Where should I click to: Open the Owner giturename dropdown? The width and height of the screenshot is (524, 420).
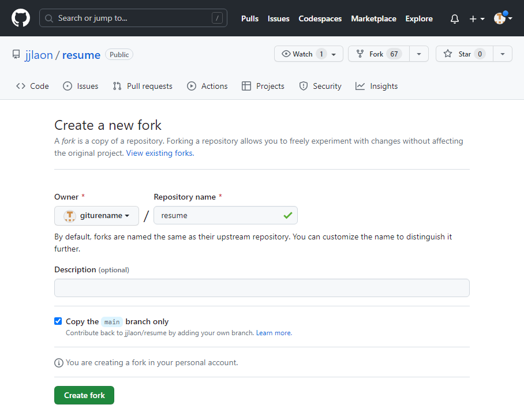coord(96,216)
